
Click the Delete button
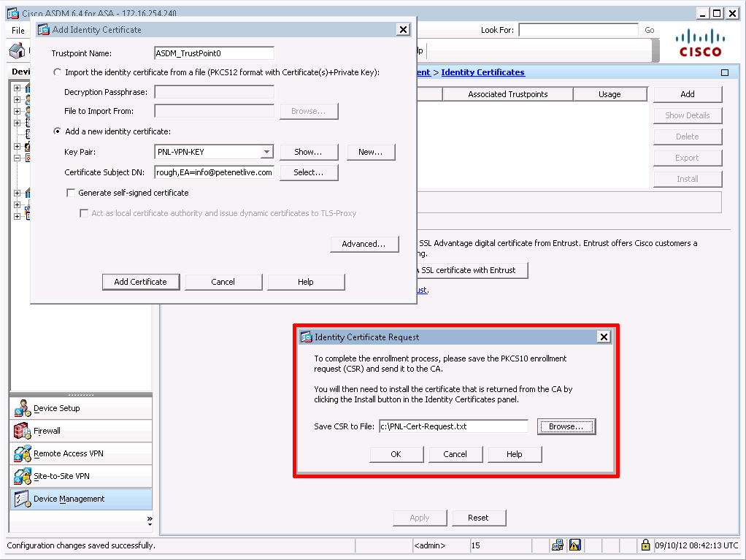[x=688, y=137]
